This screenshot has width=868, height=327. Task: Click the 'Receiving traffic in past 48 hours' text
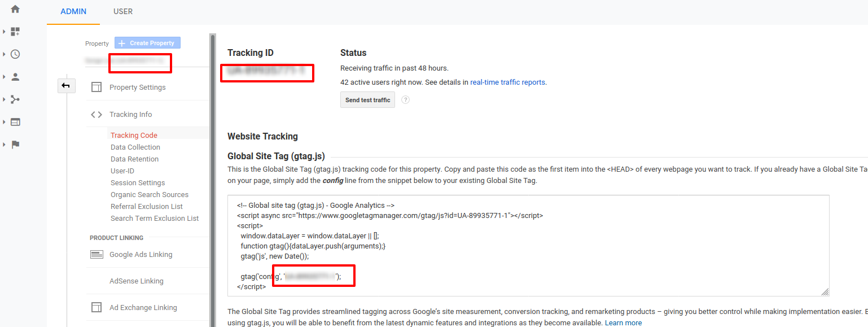394,68
